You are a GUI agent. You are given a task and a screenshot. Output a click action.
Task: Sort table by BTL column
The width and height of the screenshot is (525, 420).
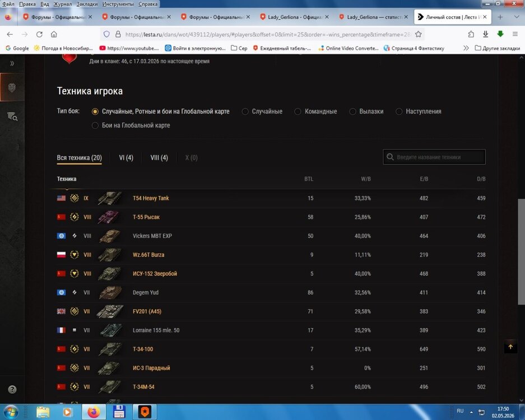309,179
